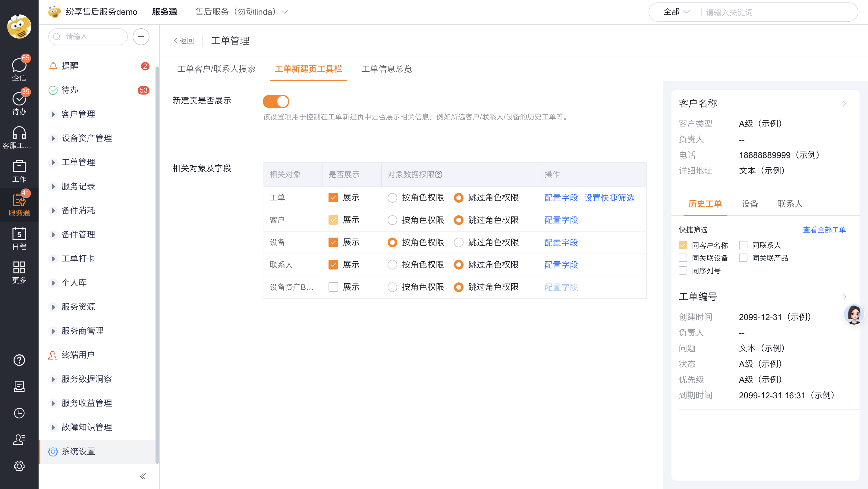This screenshot has height=489, width=868.
Task: Click the 请输入关键词 global search field
Action: tap(779, 12)
